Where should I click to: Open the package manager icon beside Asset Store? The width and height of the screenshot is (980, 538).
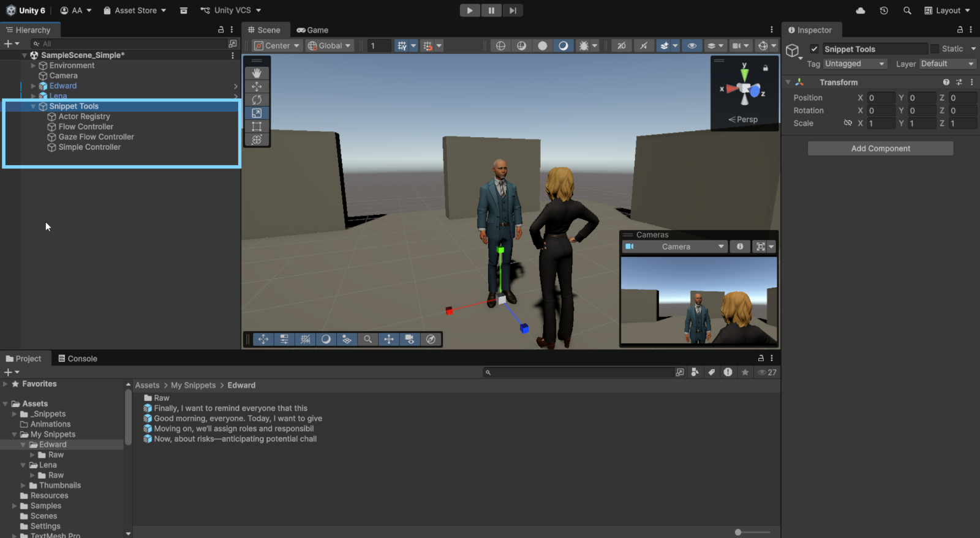click(184, 10)
